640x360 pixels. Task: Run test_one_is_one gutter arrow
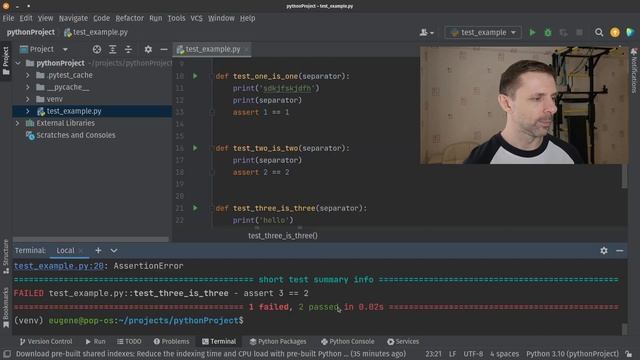click(195, 76)
